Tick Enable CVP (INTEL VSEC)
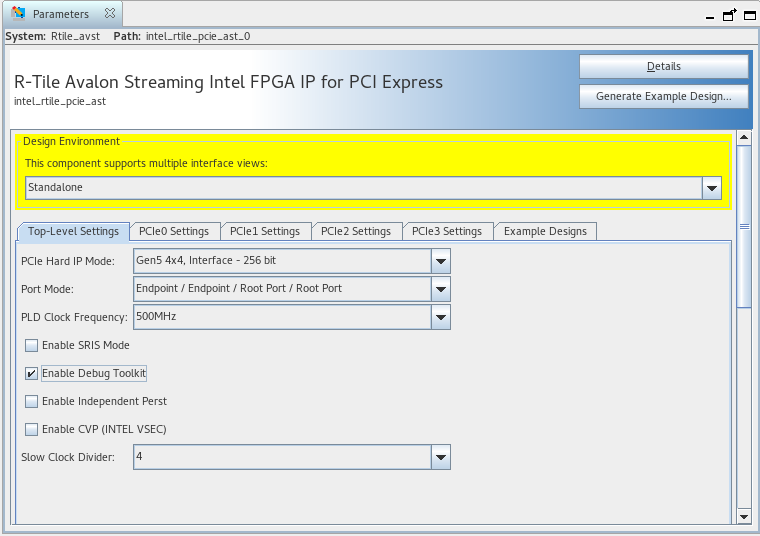Viewport: 760px width, 536px height. [x=32, y=430]
